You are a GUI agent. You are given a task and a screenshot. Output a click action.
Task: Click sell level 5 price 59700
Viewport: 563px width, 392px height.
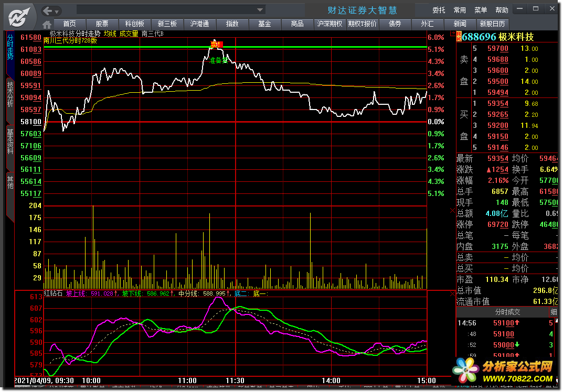click(497, 48)
